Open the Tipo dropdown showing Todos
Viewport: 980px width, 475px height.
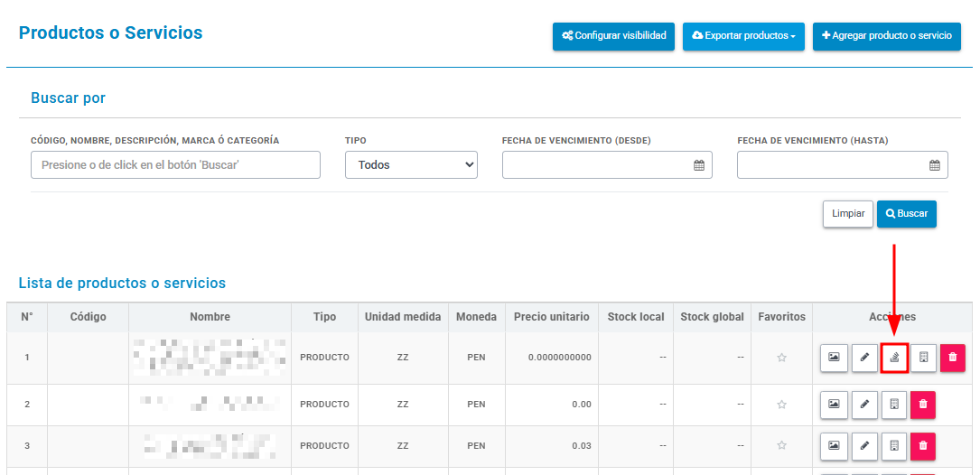(x=411, y=165)
